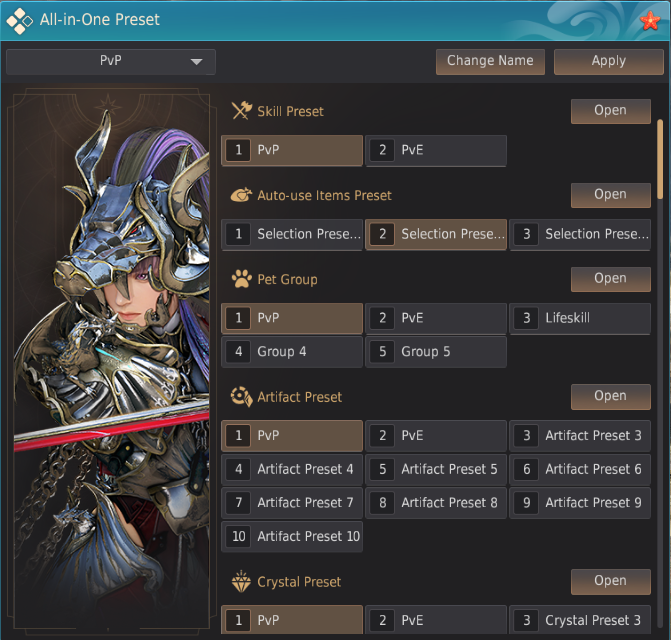Click the Pet Group paw icon
671x640 pixels.
(241, 279)
